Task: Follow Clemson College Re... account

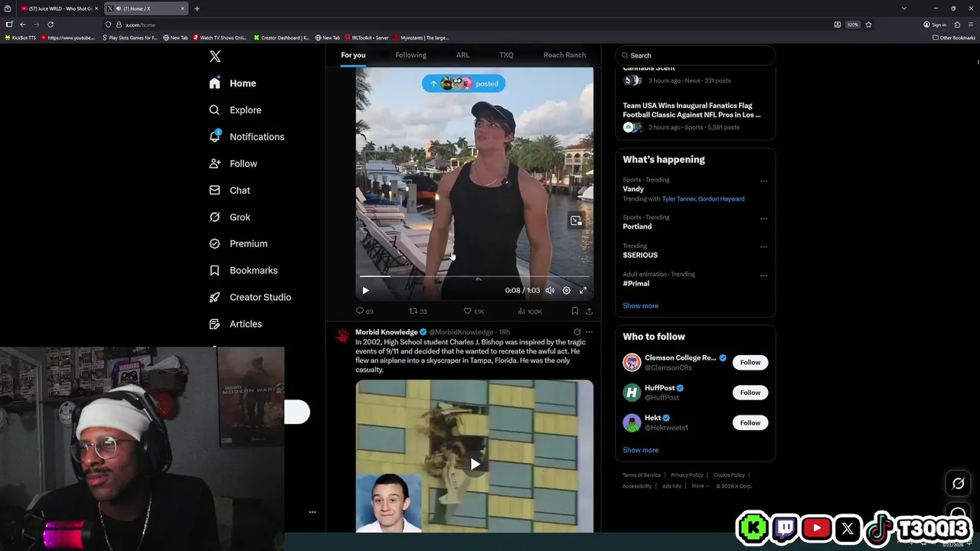Action: click(750, 363)
